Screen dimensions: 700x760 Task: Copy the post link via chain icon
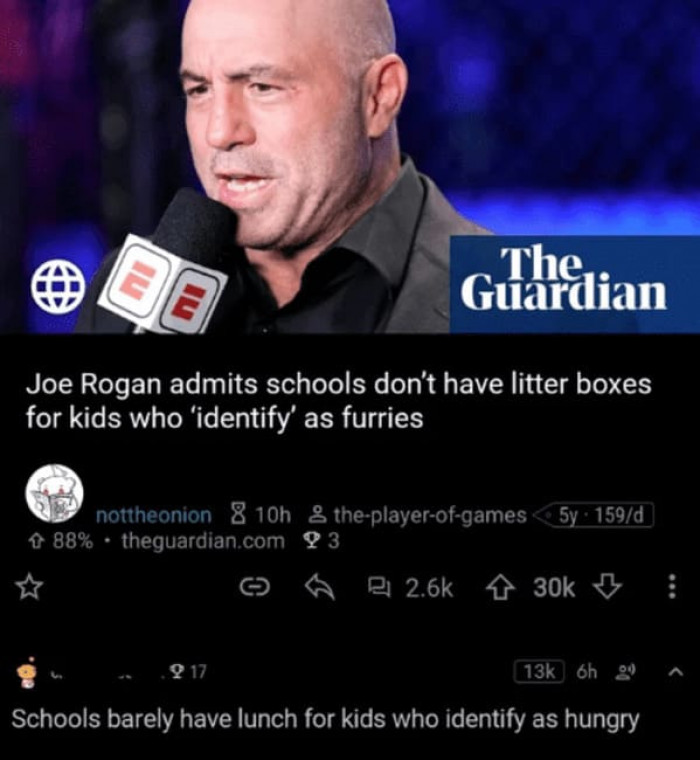(x=255, y=587)
